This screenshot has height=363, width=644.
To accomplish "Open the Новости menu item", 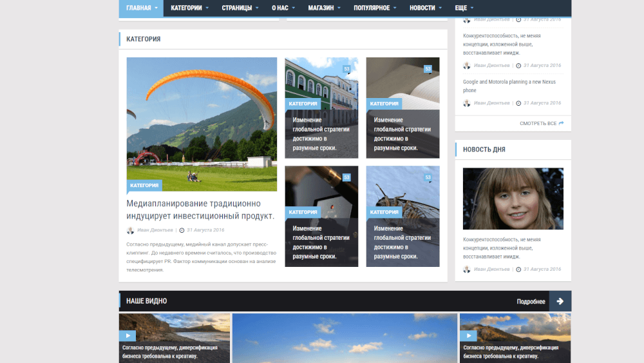I will pyautogui.click(x=426, y=8).
